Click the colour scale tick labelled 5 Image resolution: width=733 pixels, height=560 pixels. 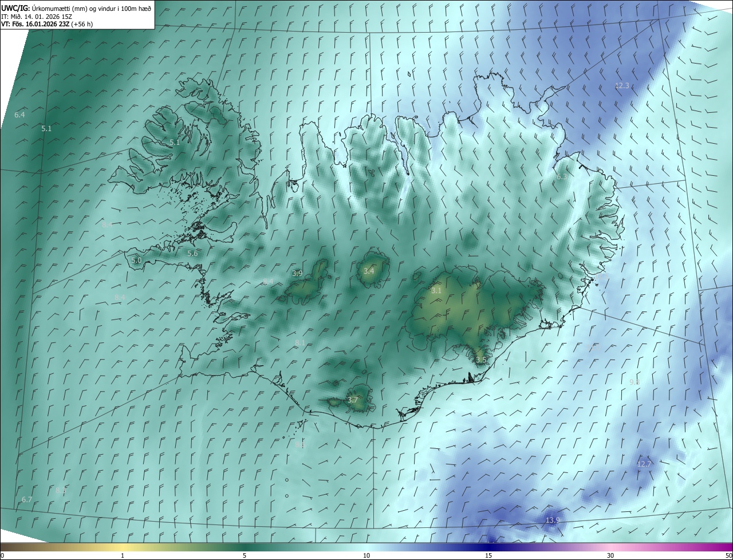245,555
